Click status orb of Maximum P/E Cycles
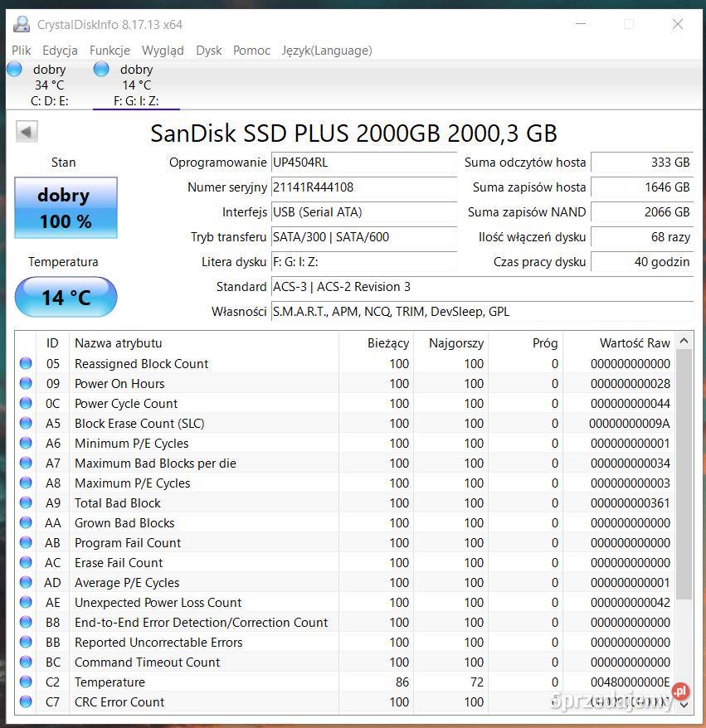Screen dimensions: 706x728 (26, 483)
